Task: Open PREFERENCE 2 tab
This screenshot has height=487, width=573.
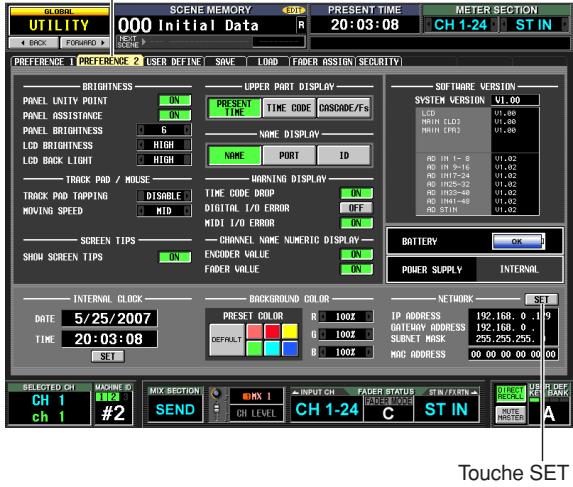Action: [109, 61]
